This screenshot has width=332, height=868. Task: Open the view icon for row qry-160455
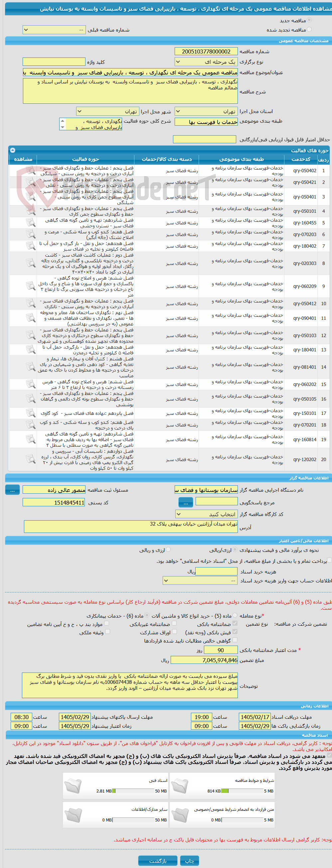tap(31, 223)
